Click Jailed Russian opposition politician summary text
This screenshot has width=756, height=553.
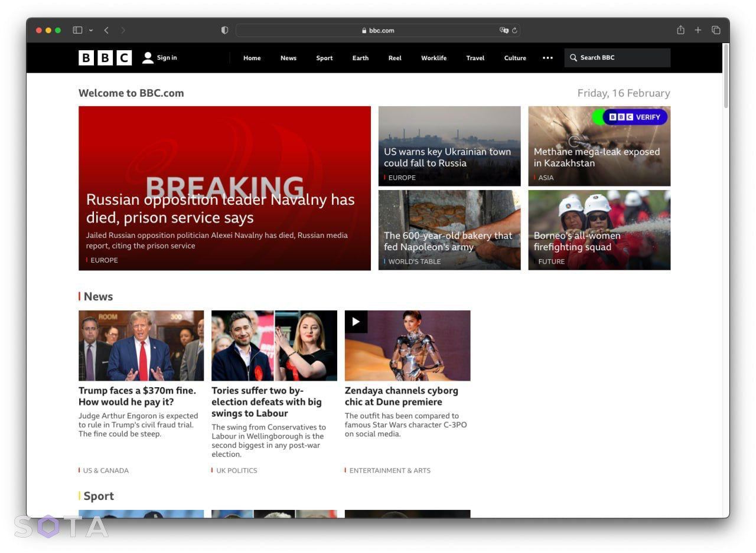click(x=217, y=240)
